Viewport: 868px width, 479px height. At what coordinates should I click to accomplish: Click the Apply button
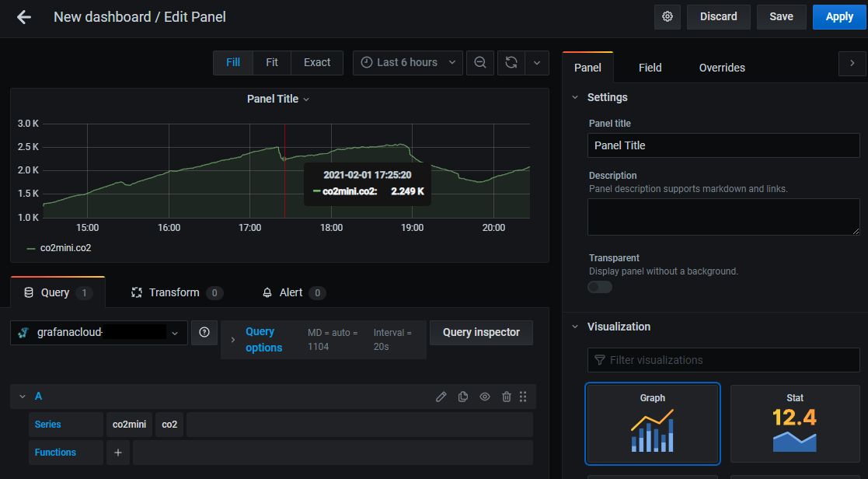click(839, 16)
